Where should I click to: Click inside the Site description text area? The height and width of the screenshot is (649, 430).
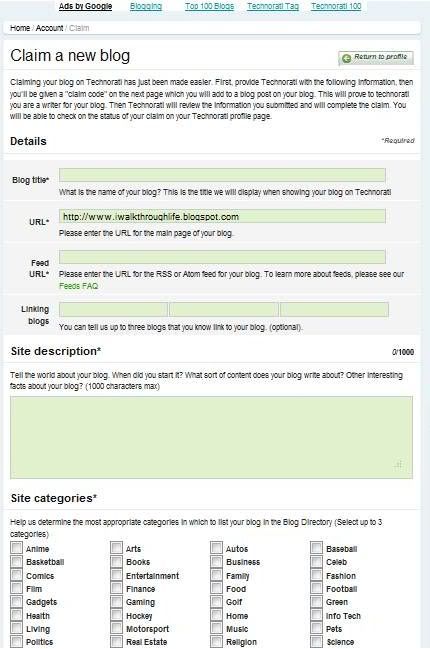(211, 437)
